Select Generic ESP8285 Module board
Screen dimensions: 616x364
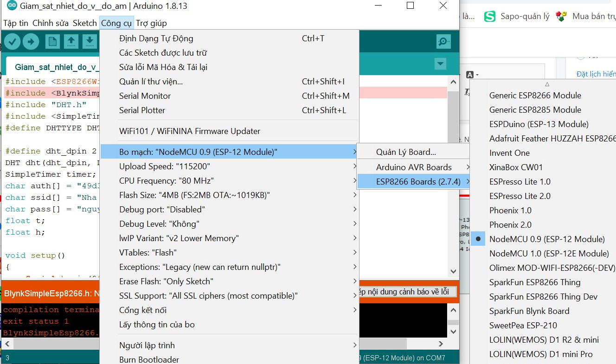click(x=543, y=110)
